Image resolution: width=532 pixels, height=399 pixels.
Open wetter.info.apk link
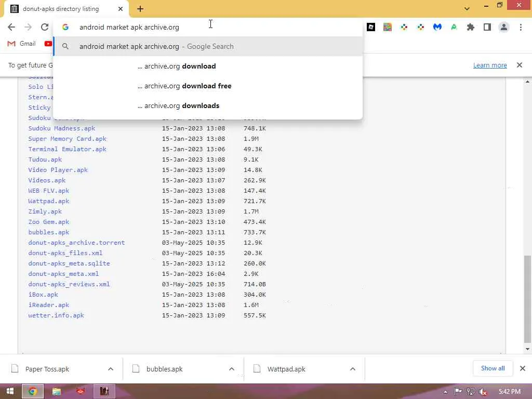(x=56, y=315)
